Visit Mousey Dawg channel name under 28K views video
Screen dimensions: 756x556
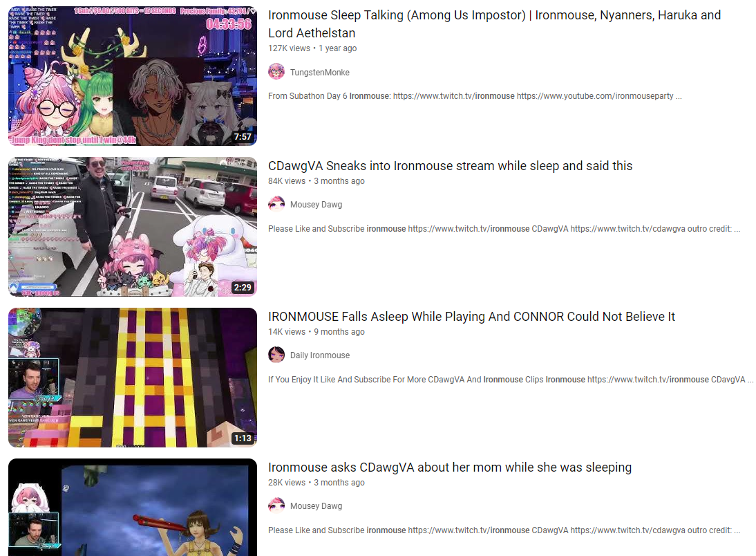pos(316,506)
